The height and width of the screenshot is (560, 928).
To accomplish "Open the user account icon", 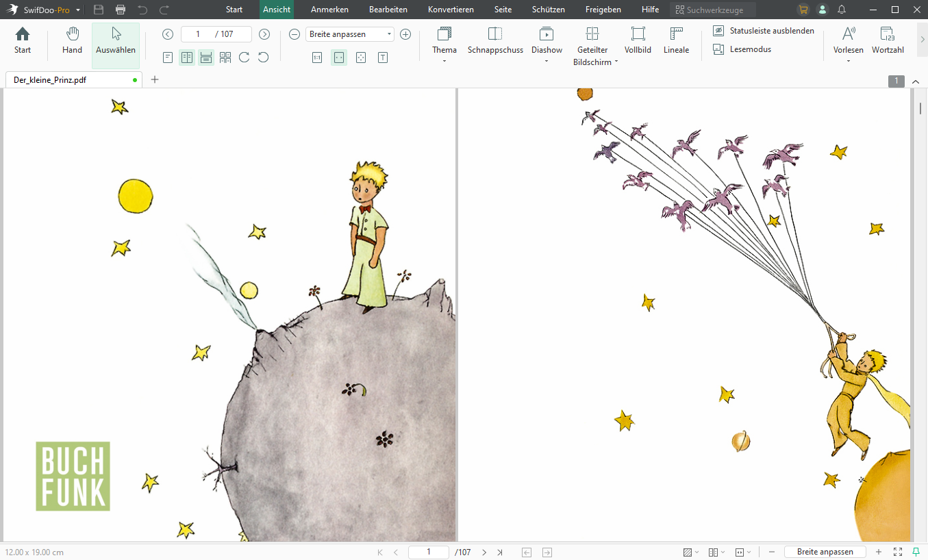I will click(x=823, y=10).
